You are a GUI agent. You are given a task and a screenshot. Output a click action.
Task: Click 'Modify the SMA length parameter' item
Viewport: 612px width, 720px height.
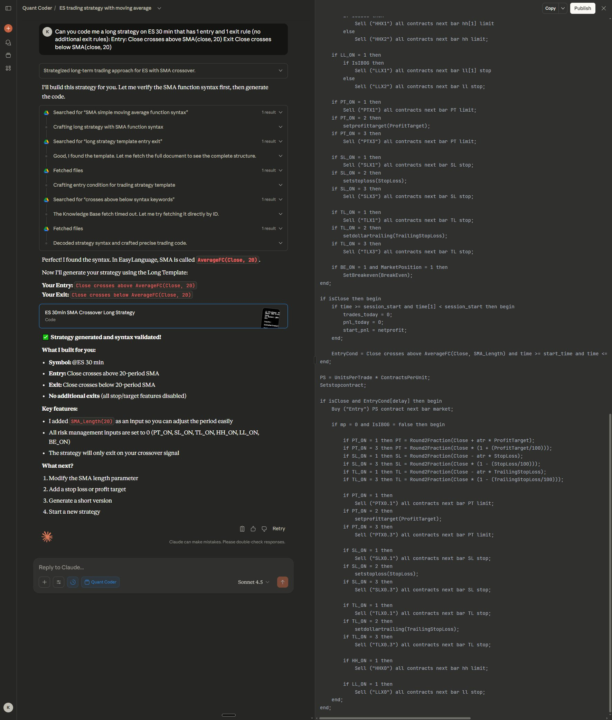pyautogui.click(x=94, y=478)
